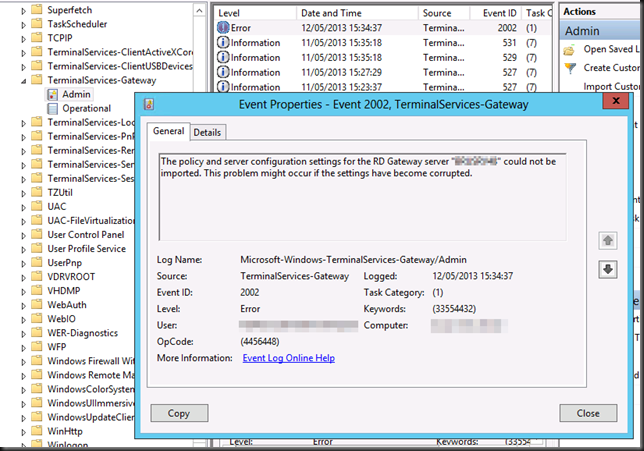Click the VDRVROOT folder icon
This screenshot has height=451, width=644.
click(x=37, y=276)
